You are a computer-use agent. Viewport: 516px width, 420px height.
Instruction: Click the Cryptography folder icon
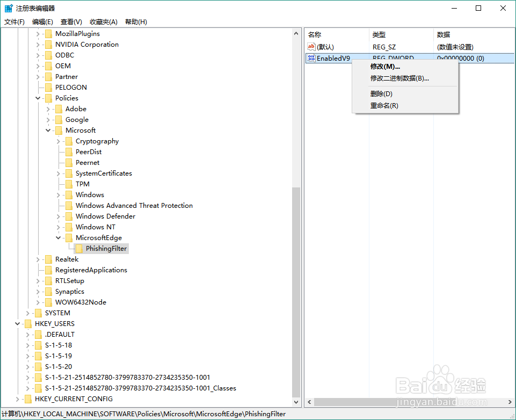click(69, 141)
